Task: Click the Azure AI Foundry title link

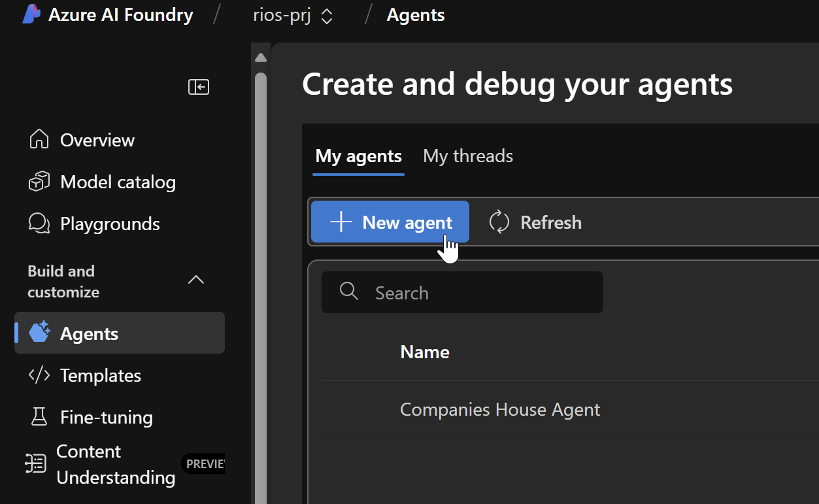Action: pos(121,15)
